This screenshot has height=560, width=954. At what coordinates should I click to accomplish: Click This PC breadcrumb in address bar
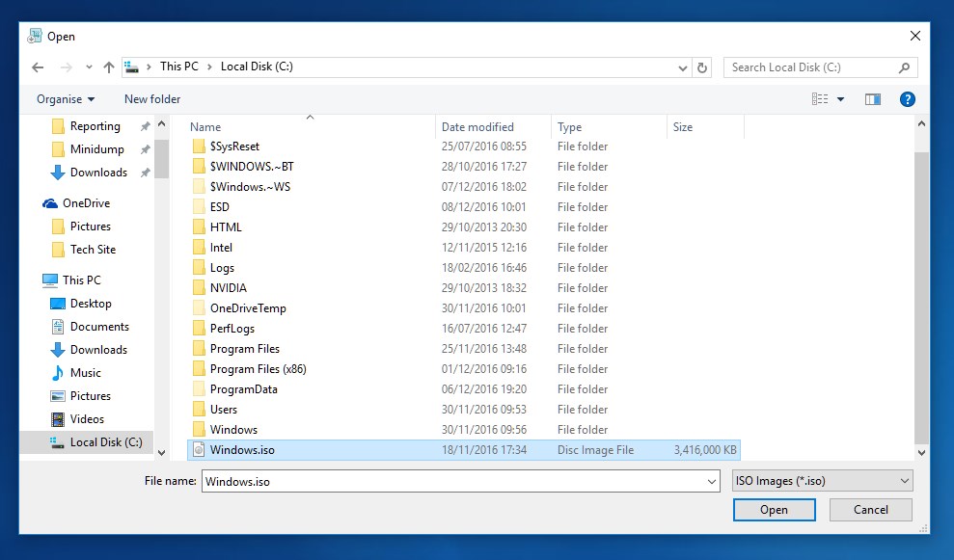(x=178, y=67)
